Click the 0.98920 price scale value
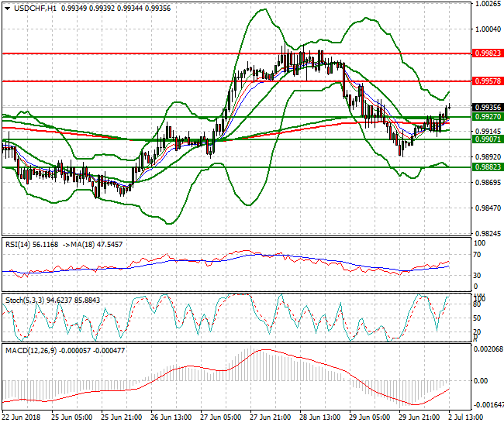This screenshot has width=504, height=426. (488, 157)
